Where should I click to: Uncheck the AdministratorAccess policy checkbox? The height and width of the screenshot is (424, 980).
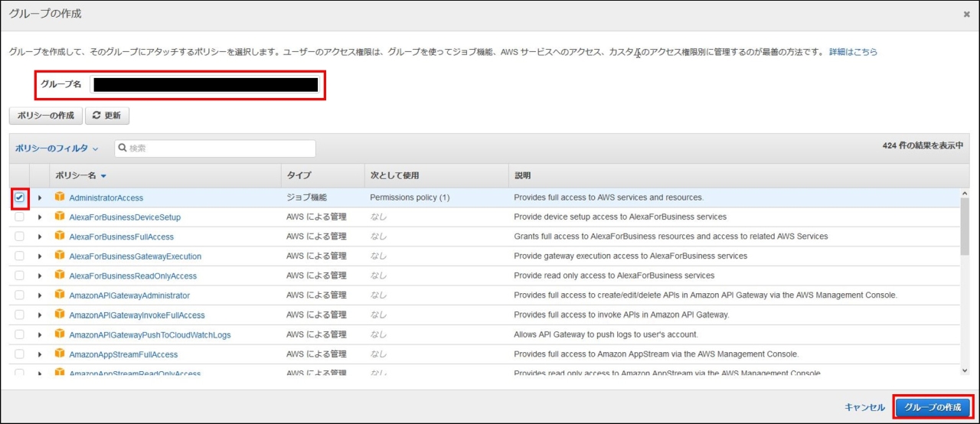point(20,197)
